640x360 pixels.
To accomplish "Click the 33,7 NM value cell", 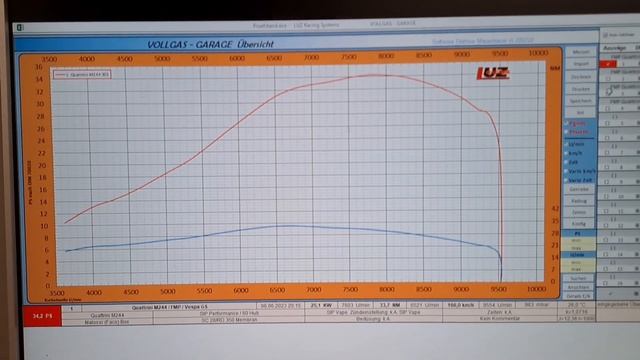I will point(389,305).
